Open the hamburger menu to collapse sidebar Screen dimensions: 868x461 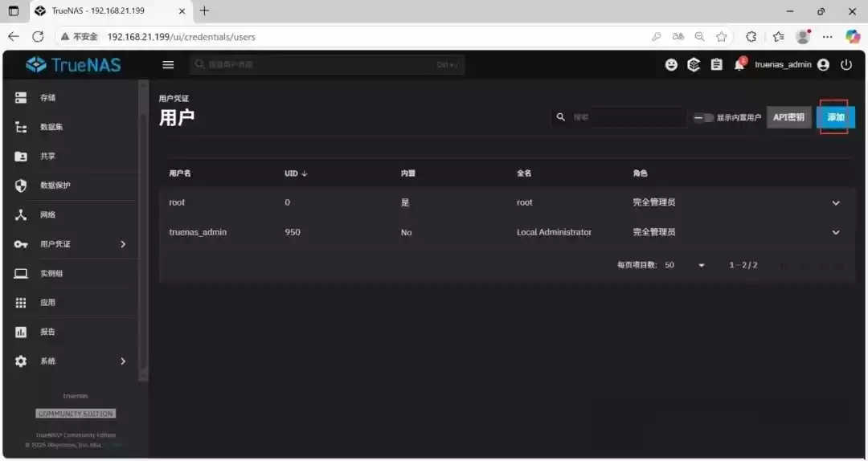tap(168, 65)
